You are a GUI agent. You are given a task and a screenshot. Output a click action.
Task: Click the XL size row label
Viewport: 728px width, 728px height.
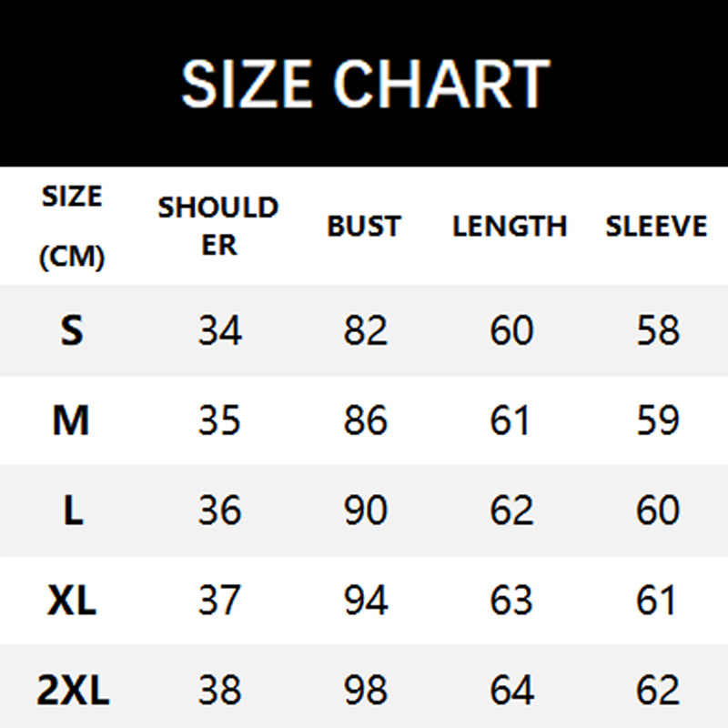(x=72, y=601)
